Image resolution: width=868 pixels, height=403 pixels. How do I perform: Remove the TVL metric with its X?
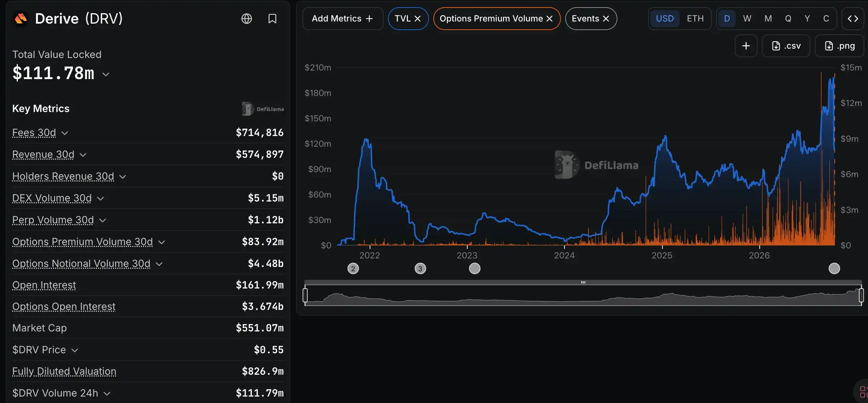pyautogui.click(x=418, y=19)
